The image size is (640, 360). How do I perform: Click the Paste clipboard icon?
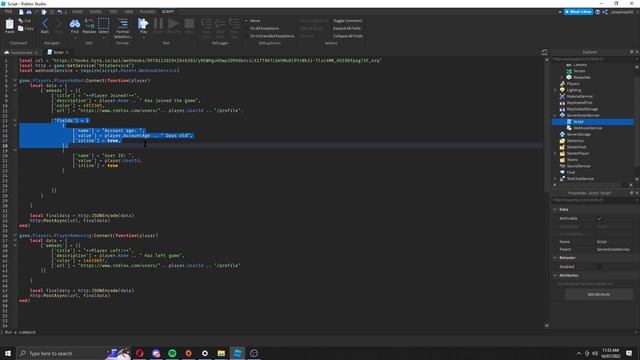[x=9, y=25]
